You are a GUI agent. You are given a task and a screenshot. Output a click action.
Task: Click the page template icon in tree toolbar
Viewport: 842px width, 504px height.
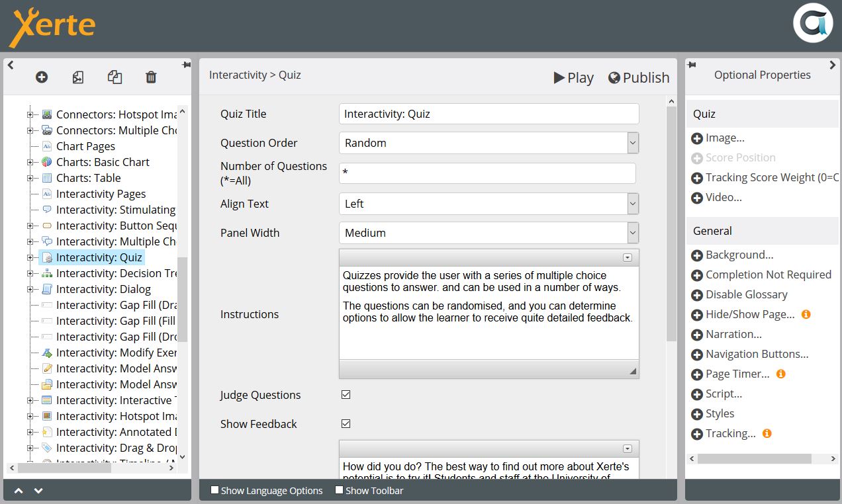78,77
